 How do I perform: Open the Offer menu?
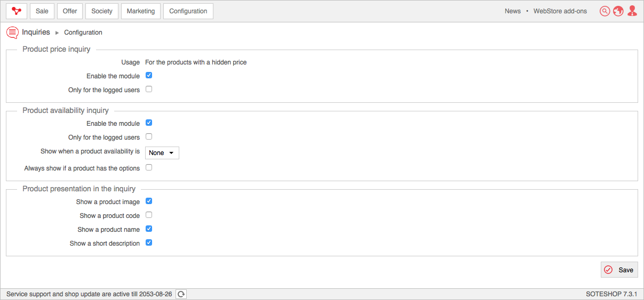coord(70,11)
